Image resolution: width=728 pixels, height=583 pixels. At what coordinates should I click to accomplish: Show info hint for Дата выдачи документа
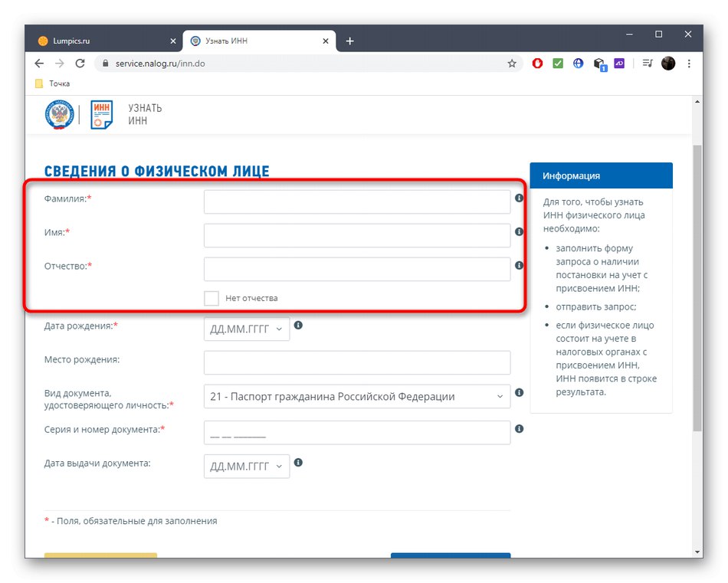(x=298, y=462)
